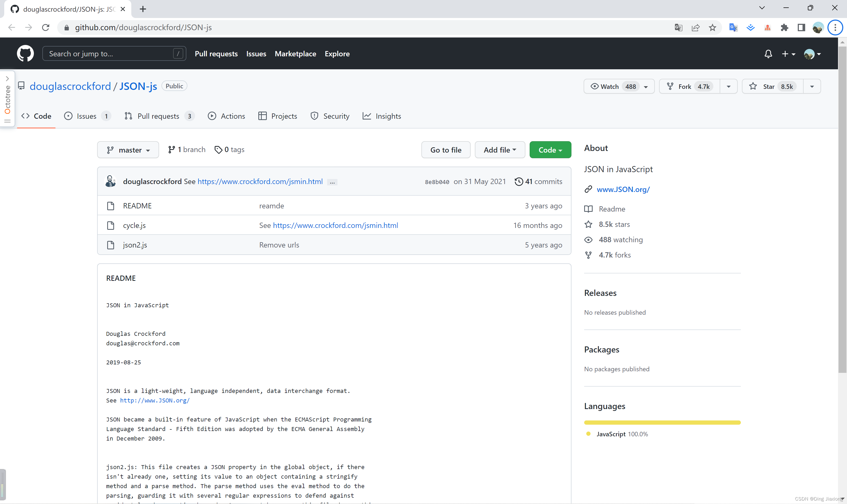Open http://www.JSON.org/ link in README

(155, 400)
